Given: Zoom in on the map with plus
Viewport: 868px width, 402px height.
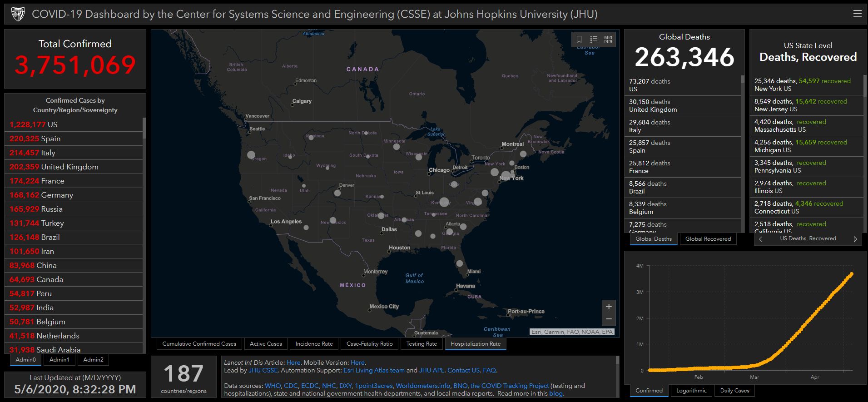Looking at the screenshot, I should pos(609,307).
